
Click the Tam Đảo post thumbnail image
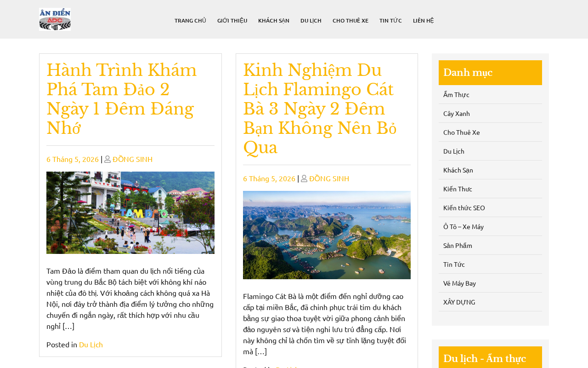(130, 213)
